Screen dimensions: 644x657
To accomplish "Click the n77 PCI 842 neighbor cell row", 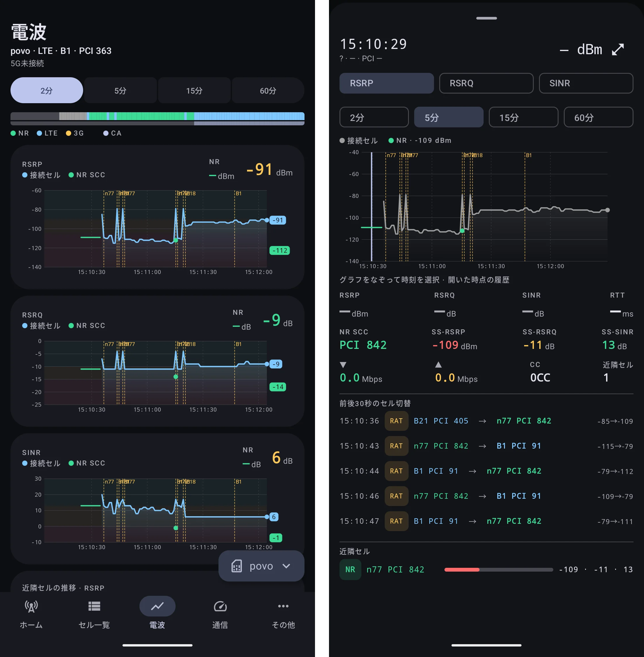I will pos(486,570).
